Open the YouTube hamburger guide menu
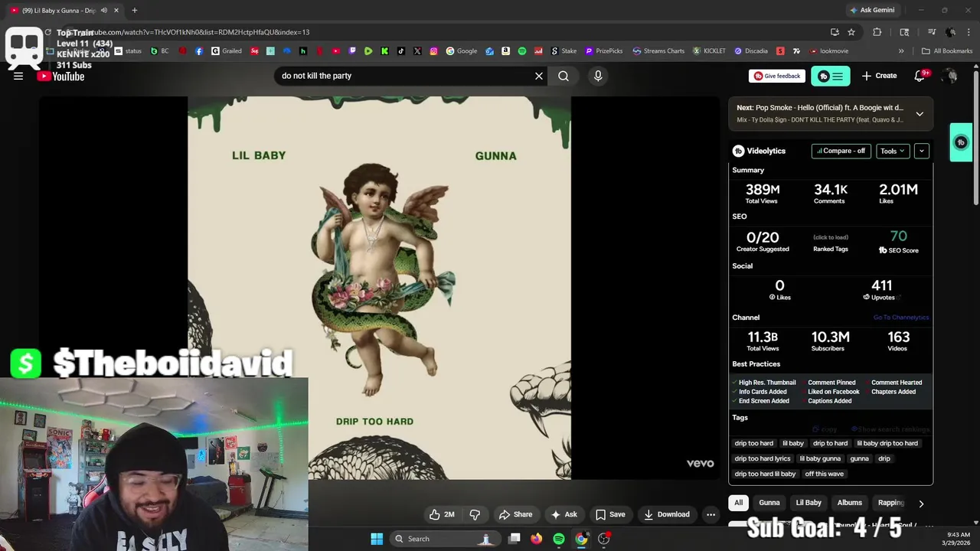 click(x=18, y=76)
